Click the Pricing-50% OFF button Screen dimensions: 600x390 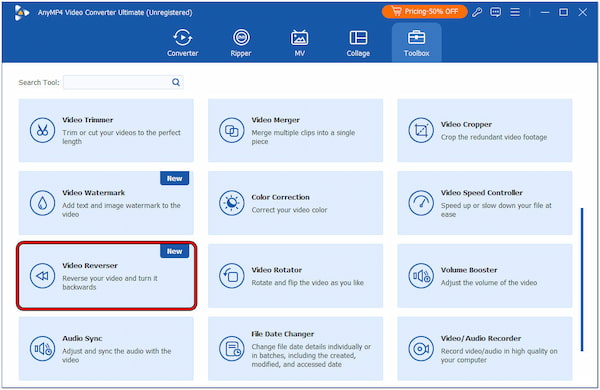(x=425, y=12)
